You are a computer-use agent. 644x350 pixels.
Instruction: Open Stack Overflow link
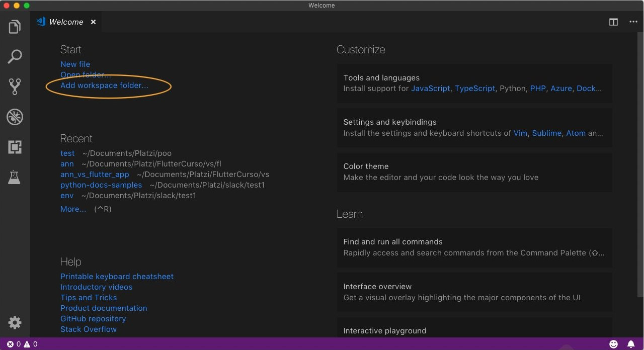pos(89,329)
